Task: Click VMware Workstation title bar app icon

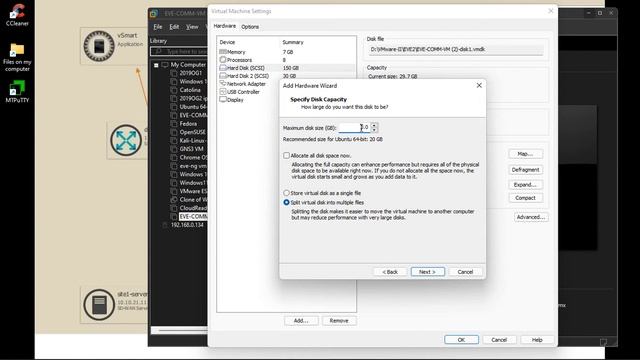Action: click(x=154, y=13)
